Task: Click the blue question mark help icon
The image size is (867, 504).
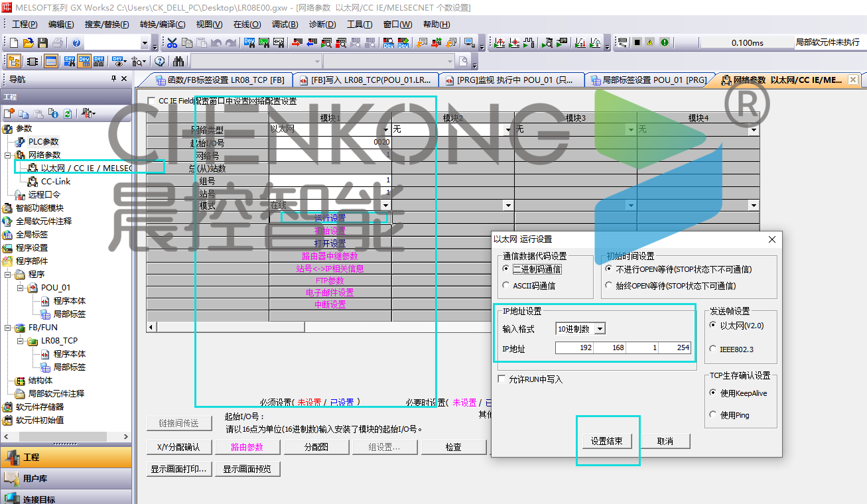Action: [x=76, y=43]
